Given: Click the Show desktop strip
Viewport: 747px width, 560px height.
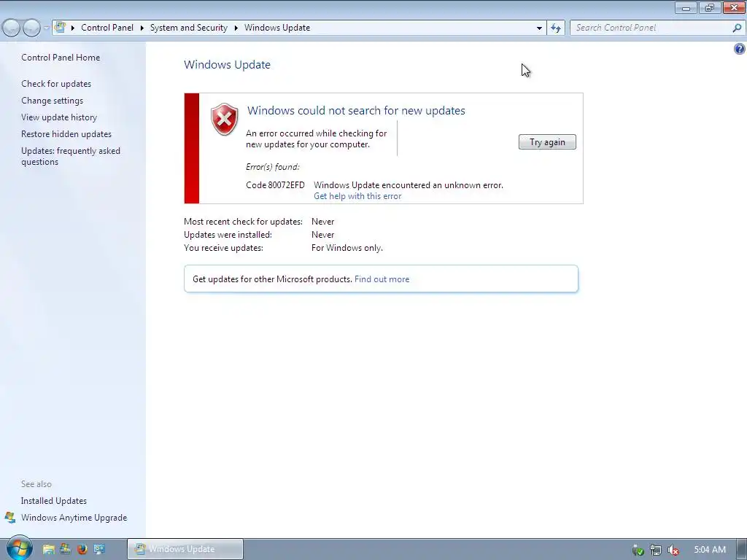Looking at the screenshot, I should pyautogui.click(x=742, y=550).
